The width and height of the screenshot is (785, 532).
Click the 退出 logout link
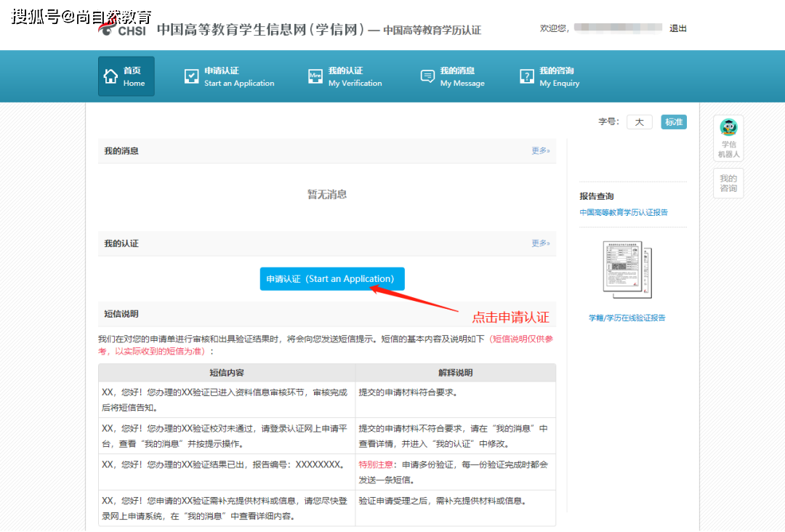point(677,28)
